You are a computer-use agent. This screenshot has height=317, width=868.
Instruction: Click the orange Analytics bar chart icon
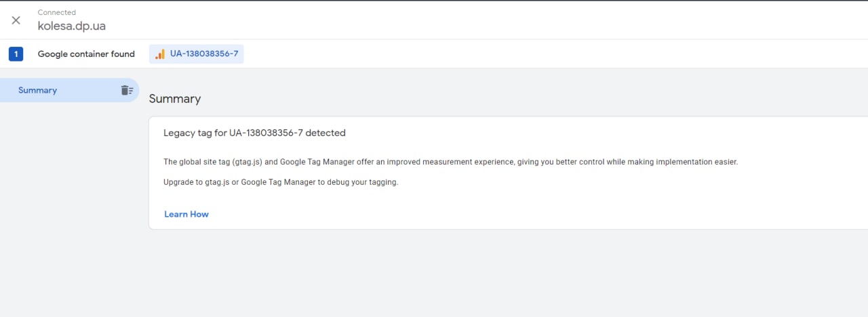coord(160,54)
